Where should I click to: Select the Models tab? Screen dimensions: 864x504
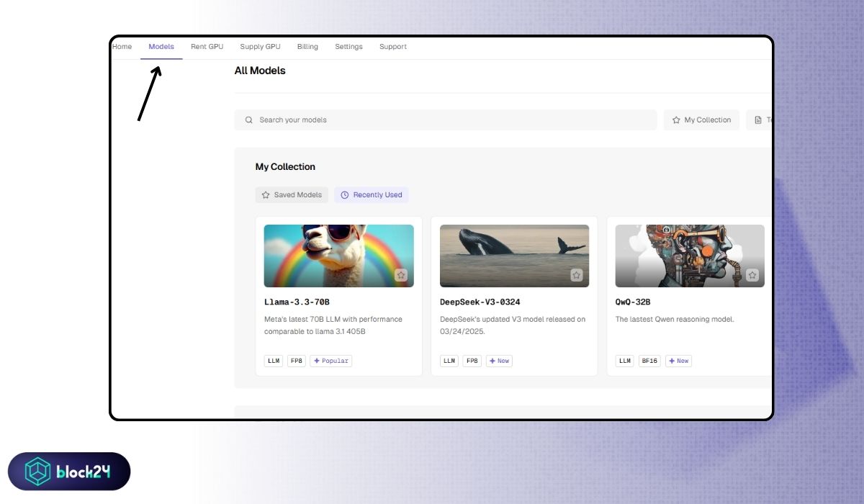[x=161, y=47]
